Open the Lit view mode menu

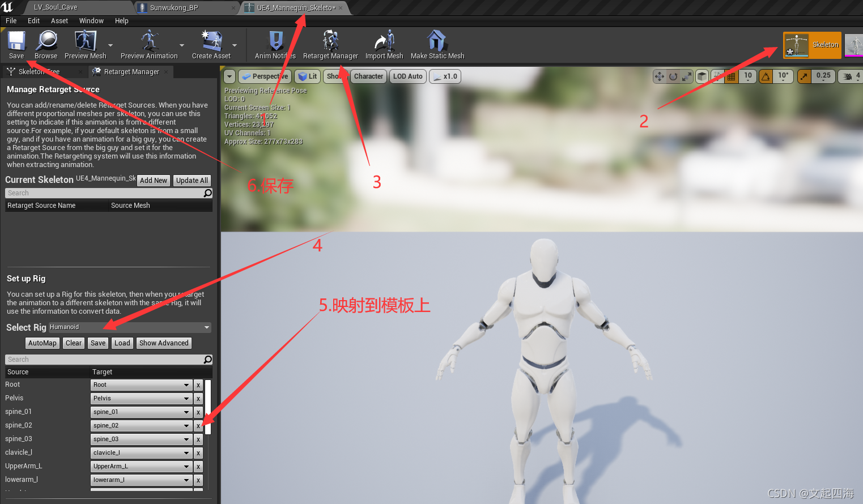click(x=307, y=76)
